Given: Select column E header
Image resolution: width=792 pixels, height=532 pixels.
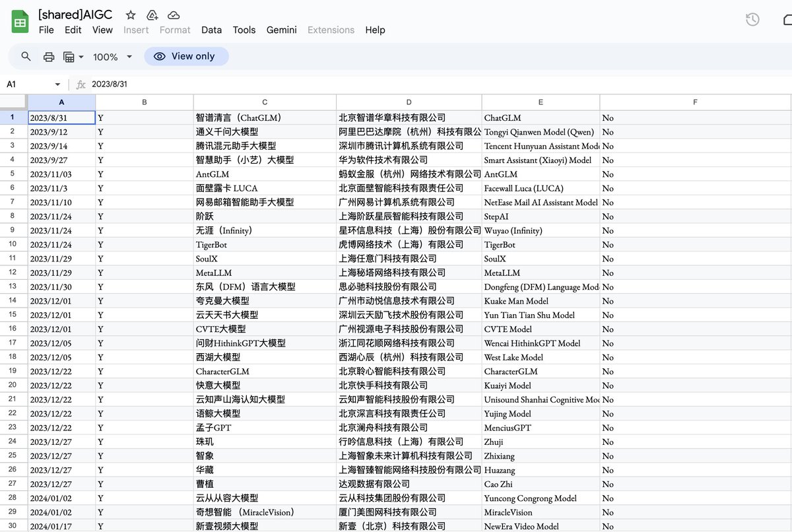Looking at the screenshot, I should pos(541,102).
